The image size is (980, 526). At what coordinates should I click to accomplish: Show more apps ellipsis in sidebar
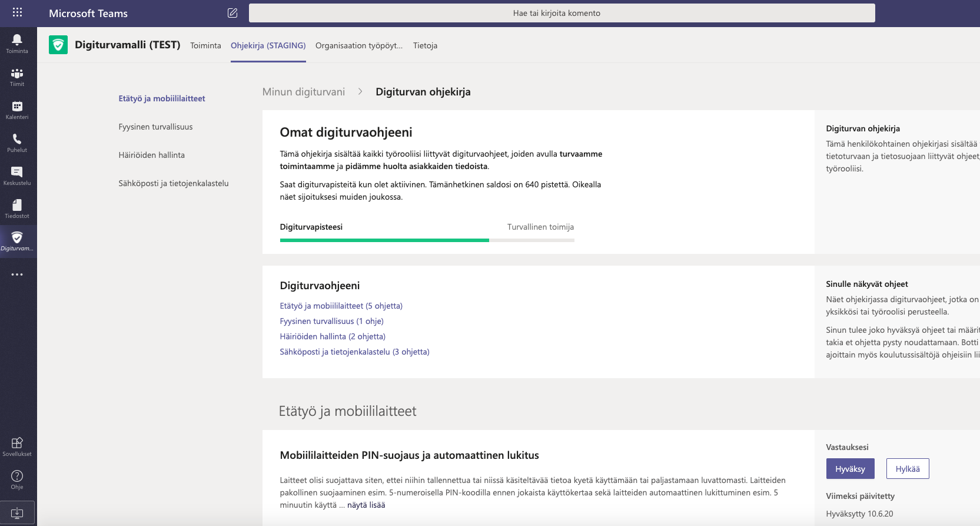(x=17, y=274)
